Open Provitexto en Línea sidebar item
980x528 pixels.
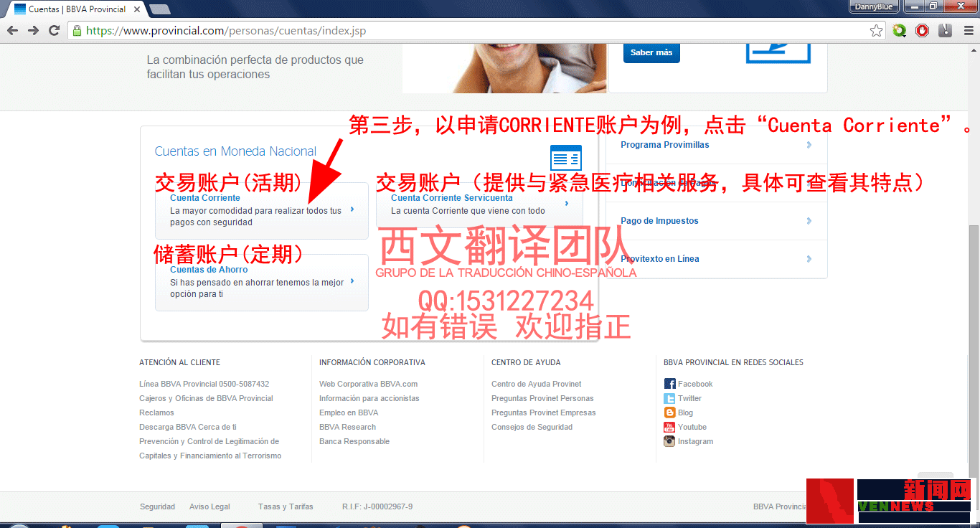pyautogui.click(x=660, y=259)
